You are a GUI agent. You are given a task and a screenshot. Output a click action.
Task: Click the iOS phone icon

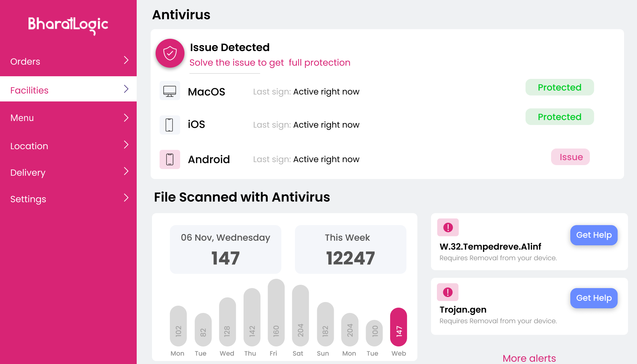pyautogui.click(x=170, y=125)
